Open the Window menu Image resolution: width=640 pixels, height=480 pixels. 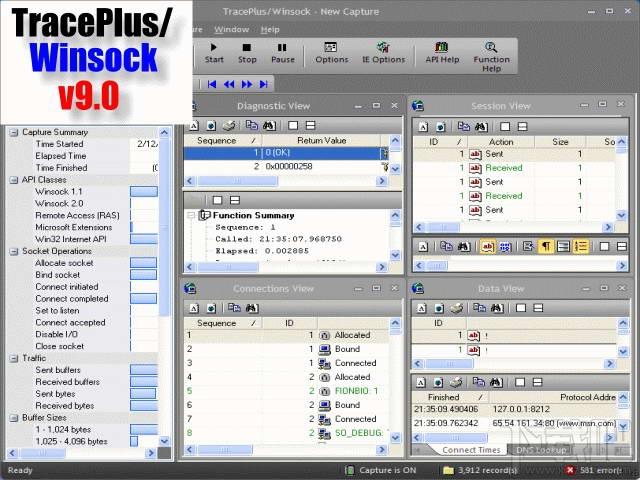pos(231,29)
